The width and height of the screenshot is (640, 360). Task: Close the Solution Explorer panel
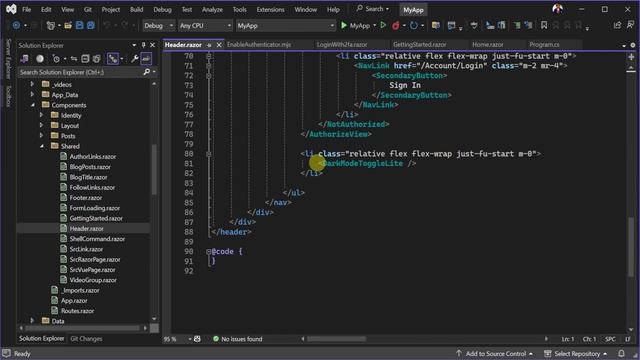click(x=153, y=45)
